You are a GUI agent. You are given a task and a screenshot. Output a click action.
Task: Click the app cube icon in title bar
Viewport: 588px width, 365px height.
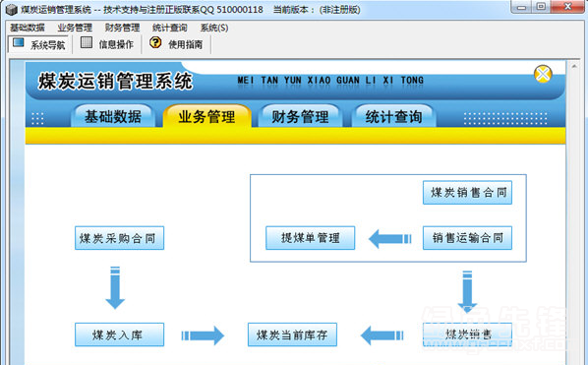click(x=12, y=9)
